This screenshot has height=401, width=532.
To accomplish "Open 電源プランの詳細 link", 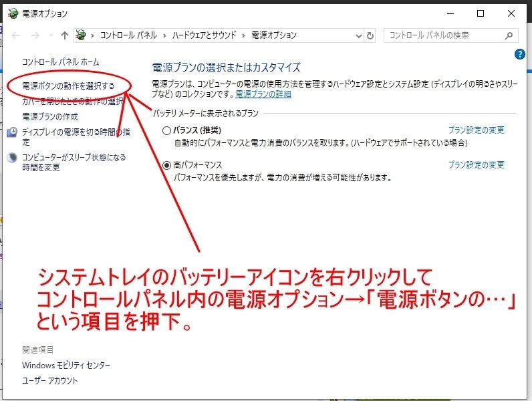I will (x=263, y=94).
